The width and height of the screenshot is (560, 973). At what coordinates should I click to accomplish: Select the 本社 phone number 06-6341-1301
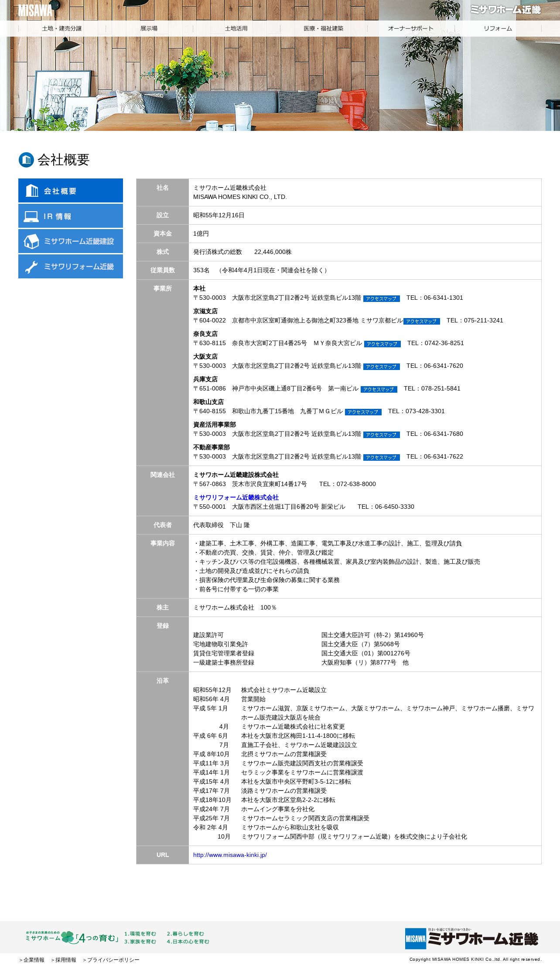(x=444, y=298)
